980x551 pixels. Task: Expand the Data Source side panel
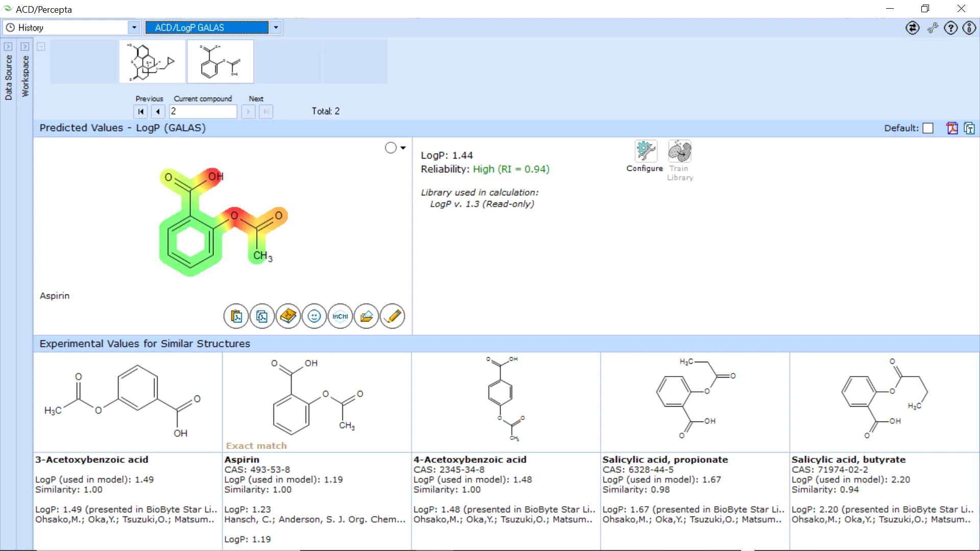[8, 47]
